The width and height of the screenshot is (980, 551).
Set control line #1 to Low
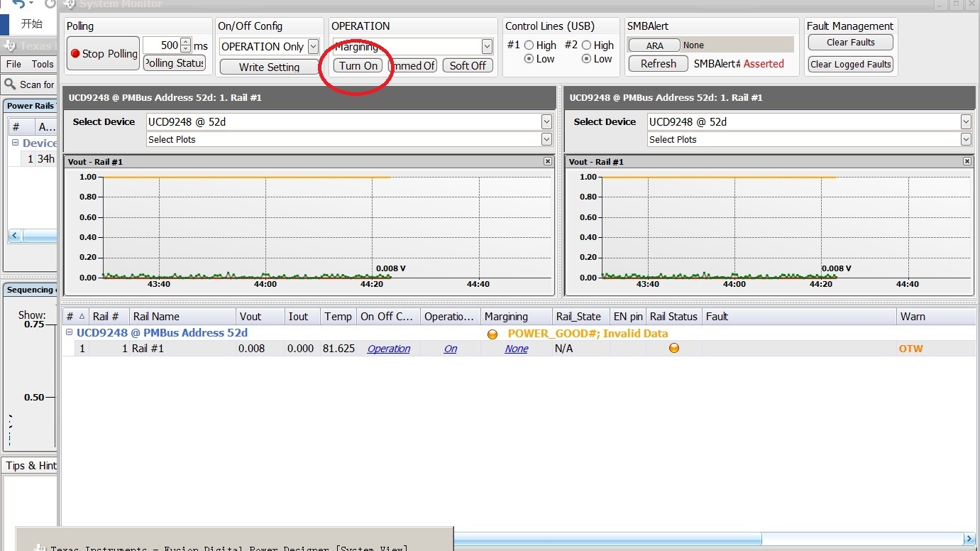click(x=529, y=59)
